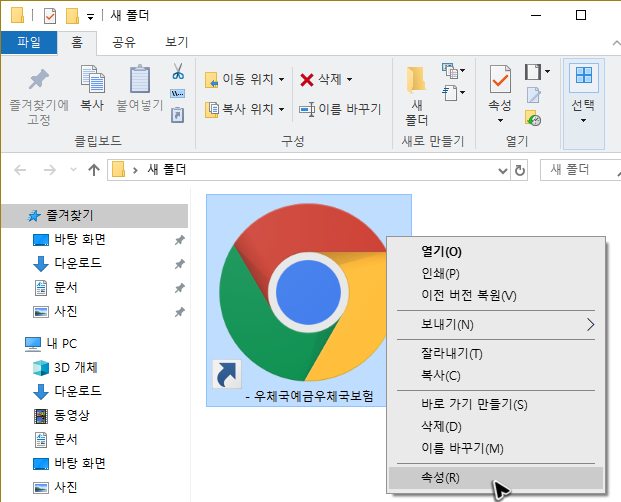Open the Easy access dropdown icon
This screenshot has width=621, height=502.
(x=453, y=93)
